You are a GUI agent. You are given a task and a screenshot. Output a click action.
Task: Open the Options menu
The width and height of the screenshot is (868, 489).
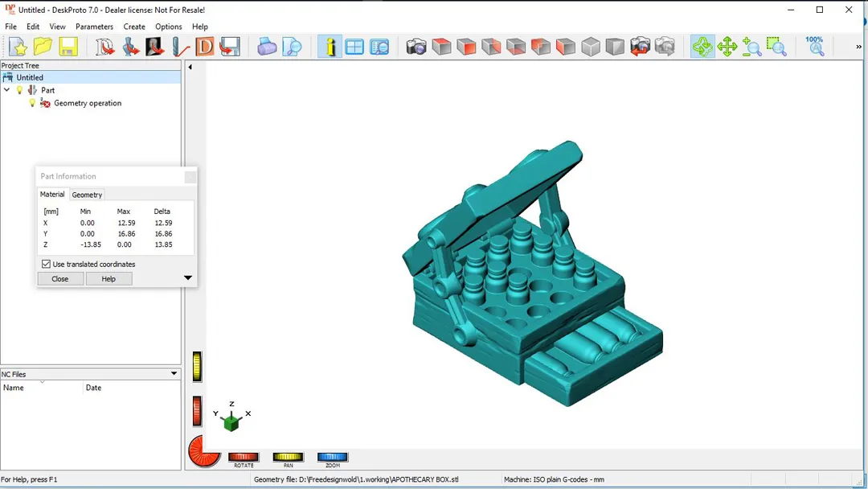coord(168,27)
